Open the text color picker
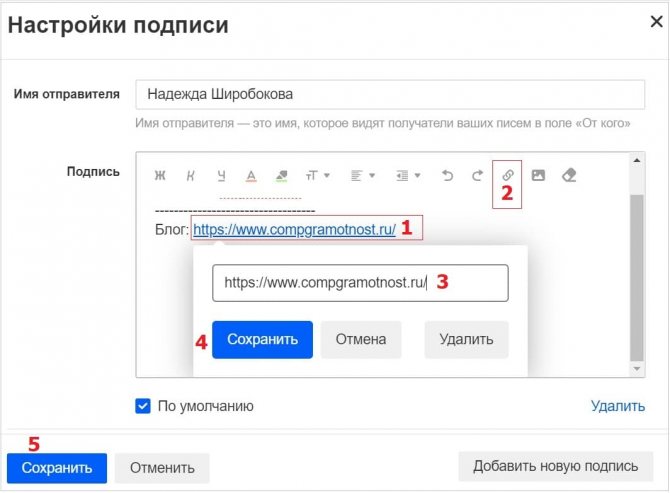The image size is (670, 493). coord(251,176)
